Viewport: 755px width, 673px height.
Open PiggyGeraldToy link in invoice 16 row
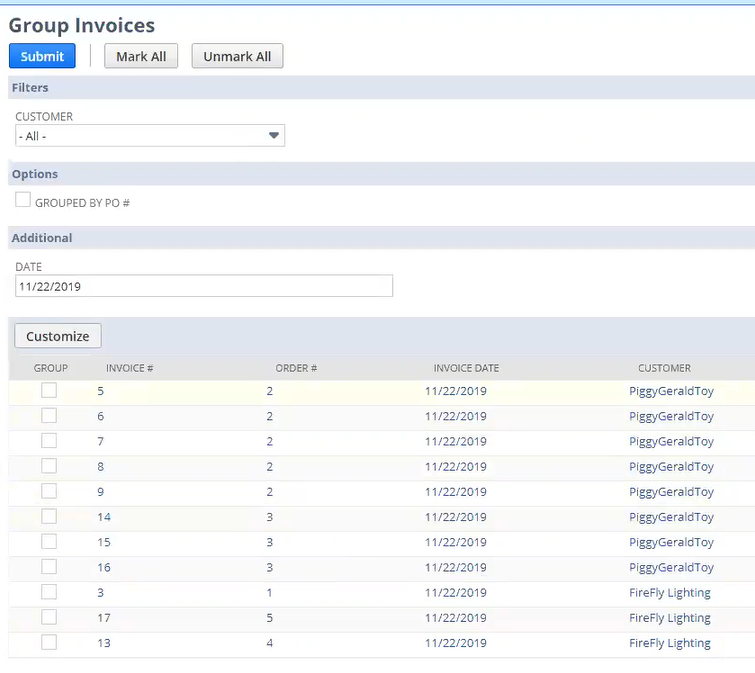671,567
